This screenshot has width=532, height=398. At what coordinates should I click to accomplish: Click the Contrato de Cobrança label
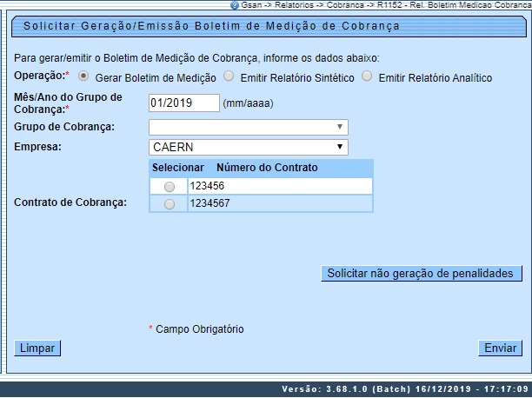click(x=71, y=202)
